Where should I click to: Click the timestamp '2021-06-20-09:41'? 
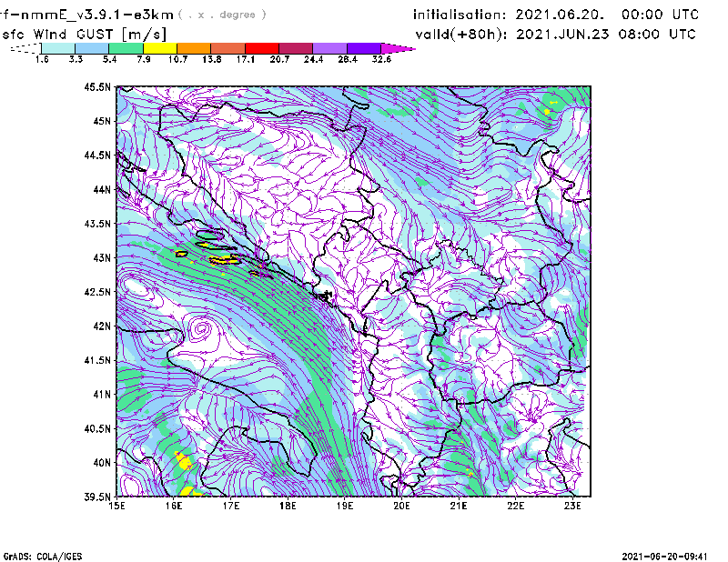[665, 557]
